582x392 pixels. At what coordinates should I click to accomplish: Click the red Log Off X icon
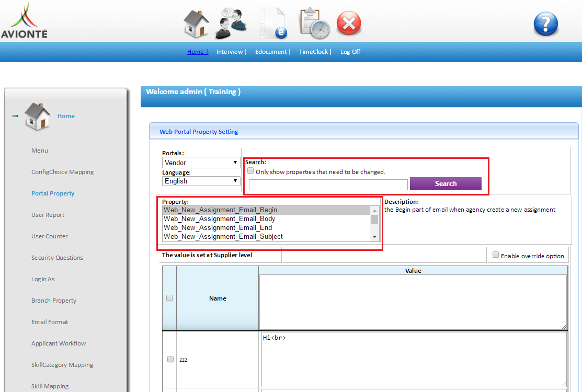(x=349, y=23)
